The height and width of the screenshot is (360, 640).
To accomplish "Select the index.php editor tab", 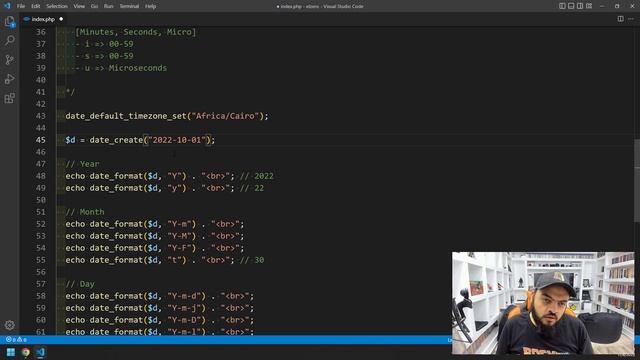I will 43,19.
